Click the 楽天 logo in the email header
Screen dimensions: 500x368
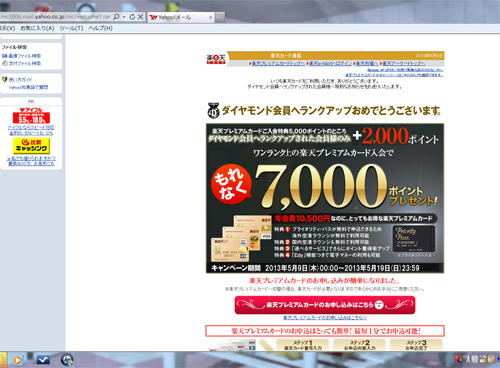[x=216, y=59]
